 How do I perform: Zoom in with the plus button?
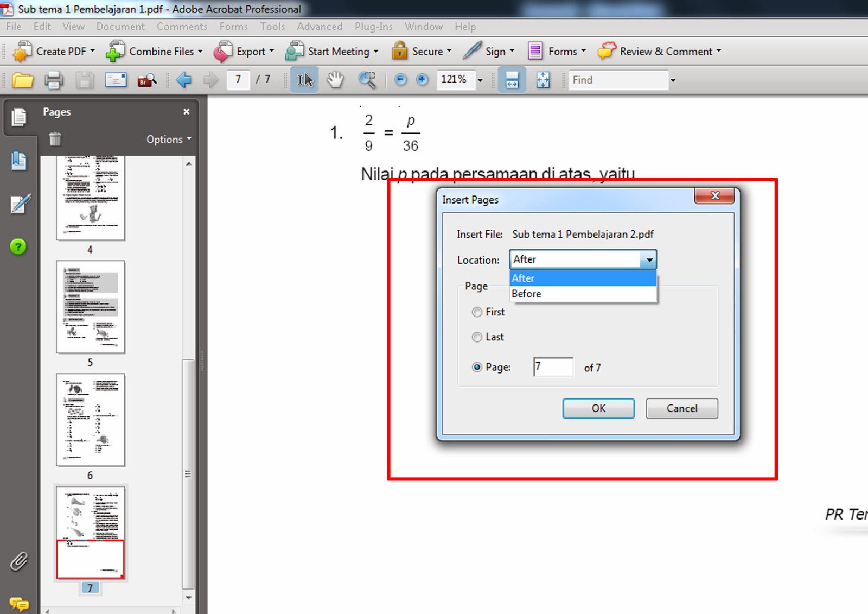click(x=422, y=80)
